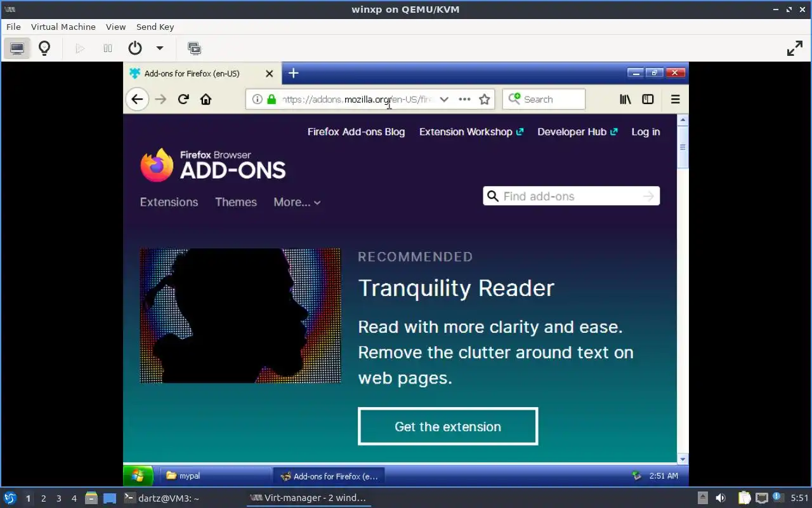Image resolution: width=812 pixels, height=508 pixels.
Task: Close the Add-ons for Firefox tab
Action: click(x=269, y=74)
